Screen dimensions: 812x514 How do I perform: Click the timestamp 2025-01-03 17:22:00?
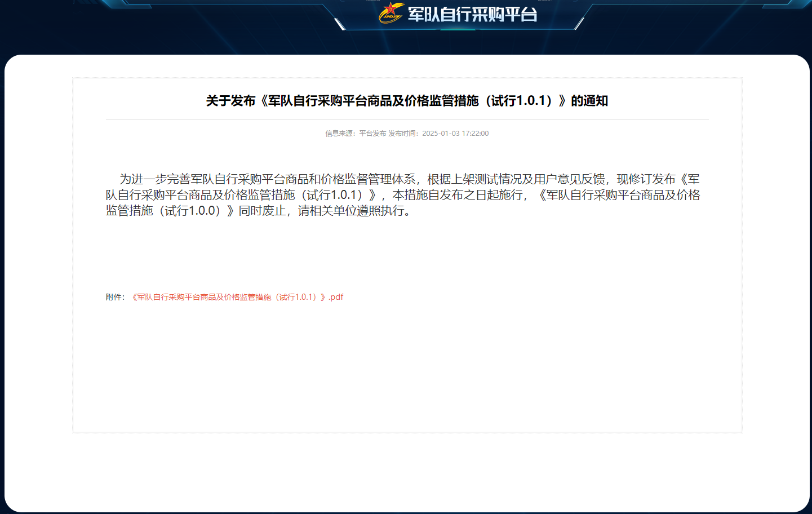455,134
